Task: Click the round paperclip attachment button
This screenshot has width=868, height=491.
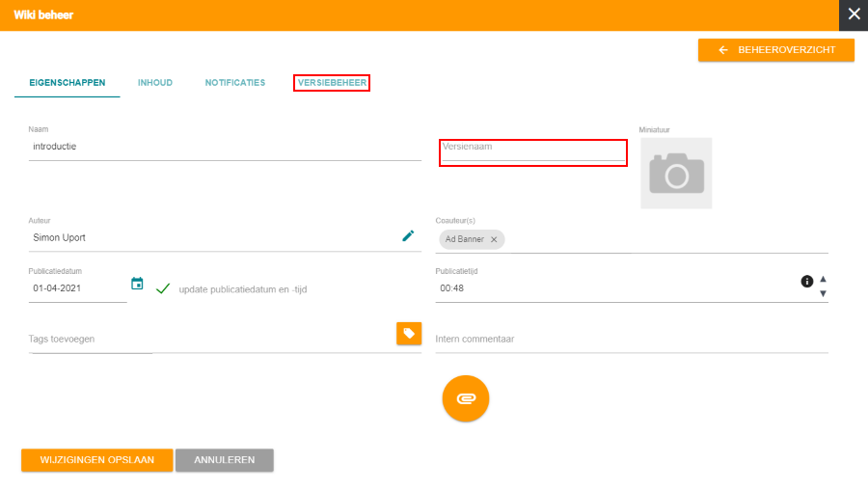Action: pyautogui.click(x=466, y=398)
